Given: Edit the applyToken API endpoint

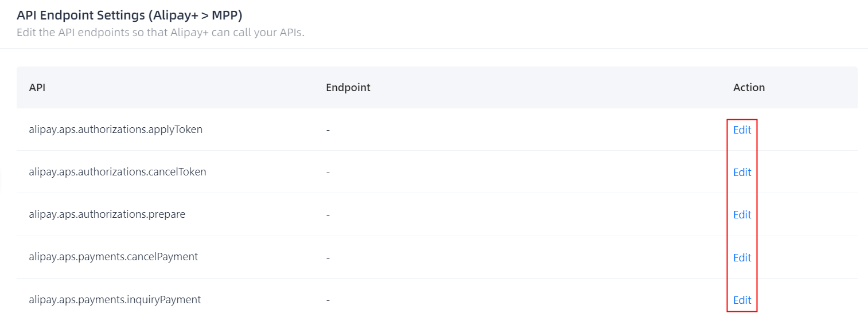Looking at the screenshot, I should tap(742, 130).
